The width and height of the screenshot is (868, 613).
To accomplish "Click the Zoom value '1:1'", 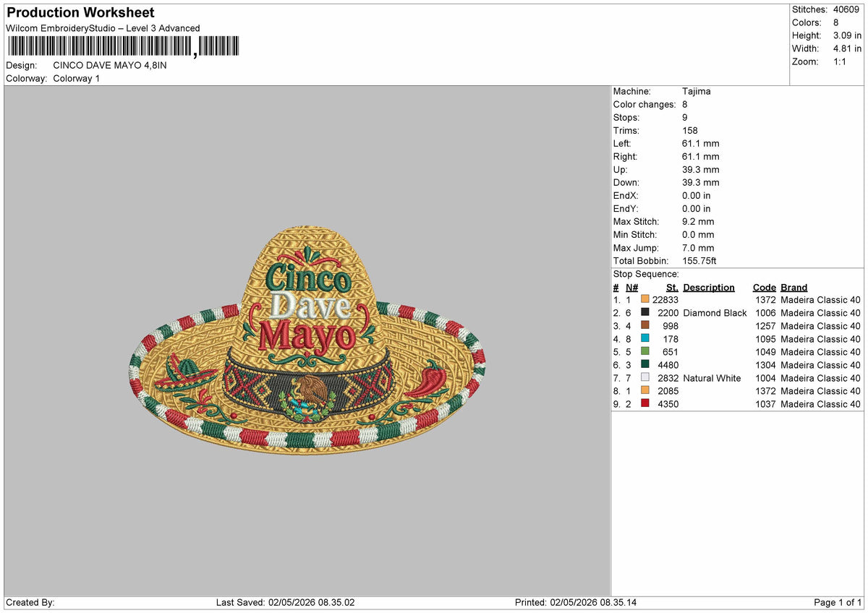I will pyautogui.click(x=841, y=61).
